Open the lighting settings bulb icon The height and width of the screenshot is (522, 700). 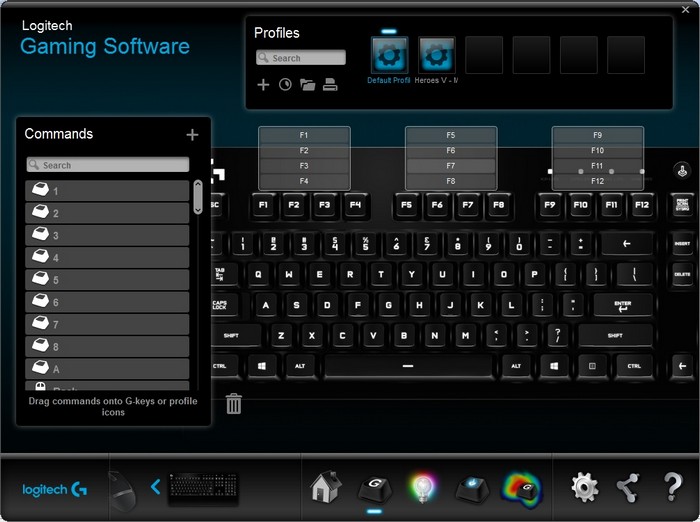423,487
